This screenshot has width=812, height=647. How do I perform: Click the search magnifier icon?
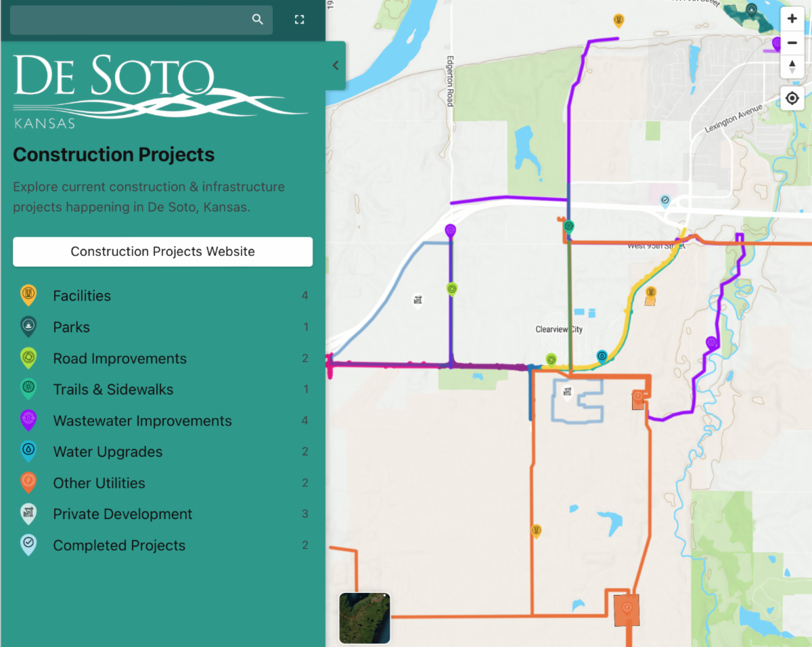click(x=257, y=20)
